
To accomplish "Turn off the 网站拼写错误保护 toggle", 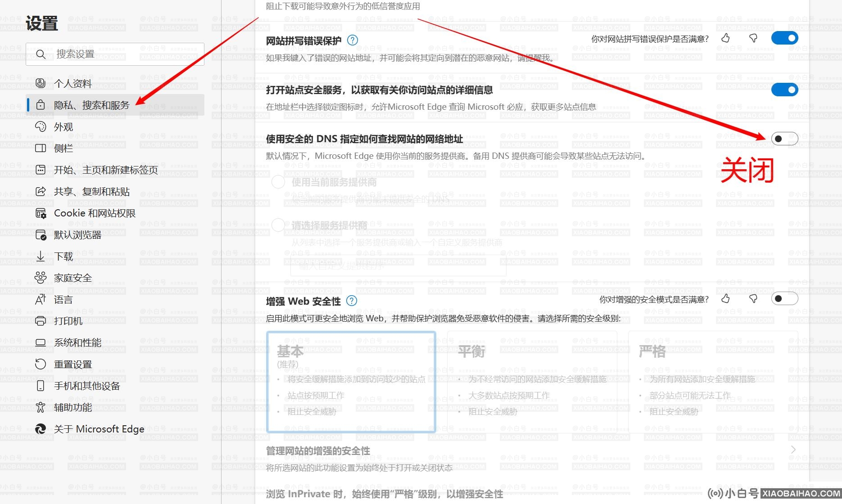I will tap(784, 38).
